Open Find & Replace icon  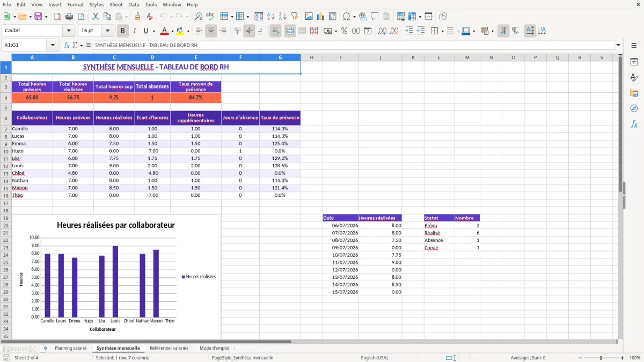pyautogui.click(x=199, y=17)
